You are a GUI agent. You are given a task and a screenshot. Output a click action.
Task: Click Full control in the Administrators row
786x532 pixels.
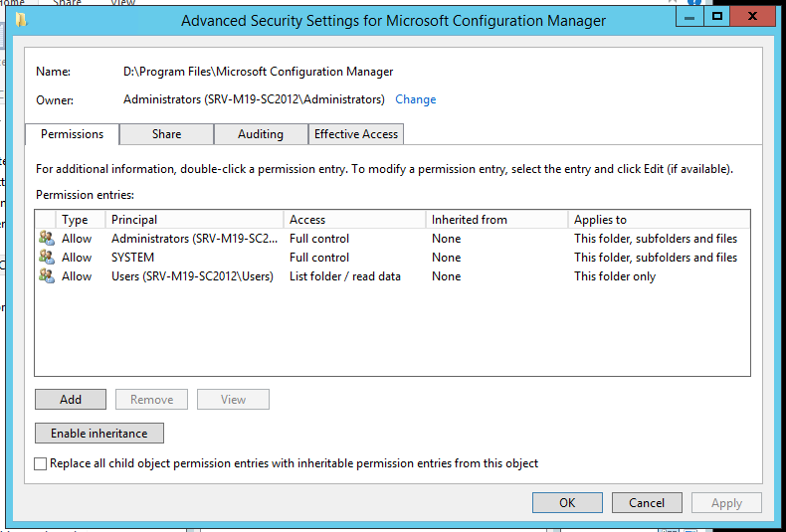click(319, 239)
